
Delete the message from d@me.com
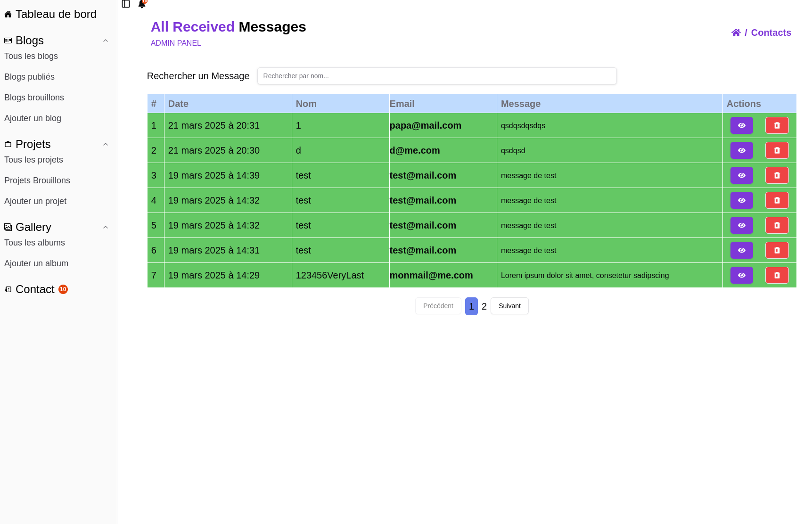[x=777, y=150]
